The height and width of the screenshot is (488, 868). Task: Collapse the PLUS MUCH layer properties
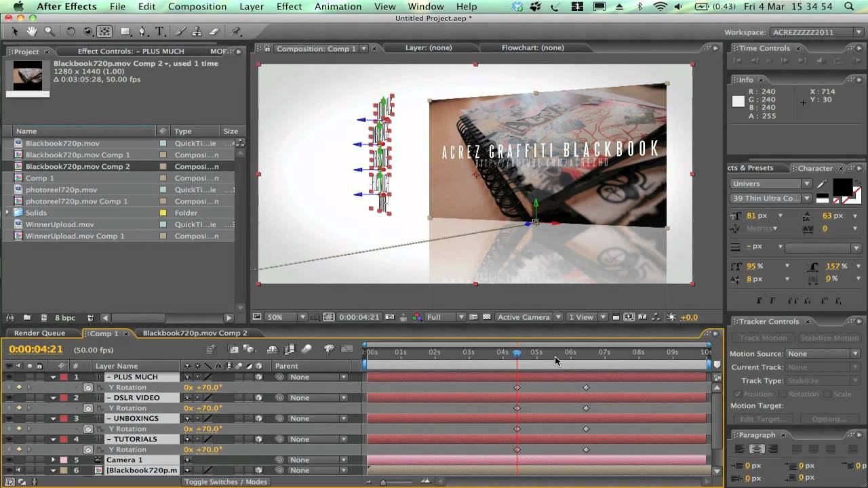54,377
